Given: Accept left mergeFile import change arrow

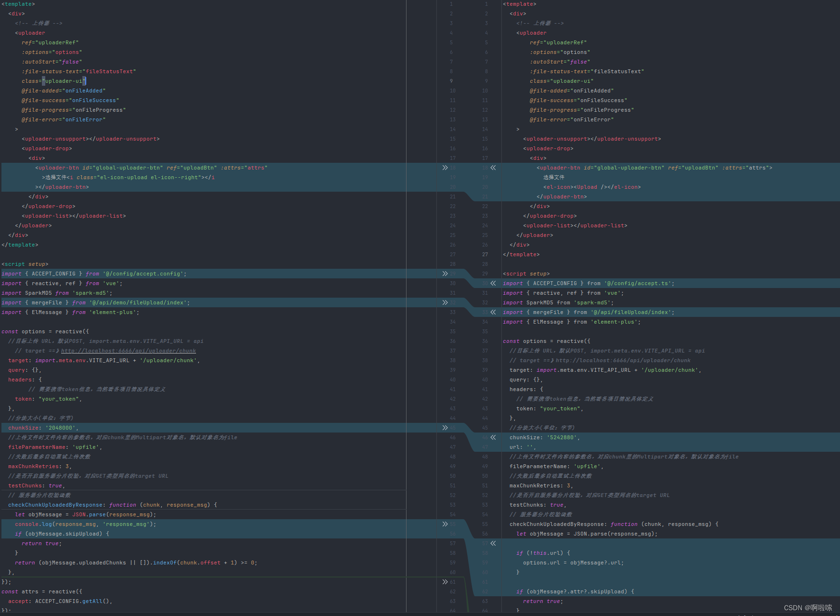Looking at the screenshot, I should [445, 302].
